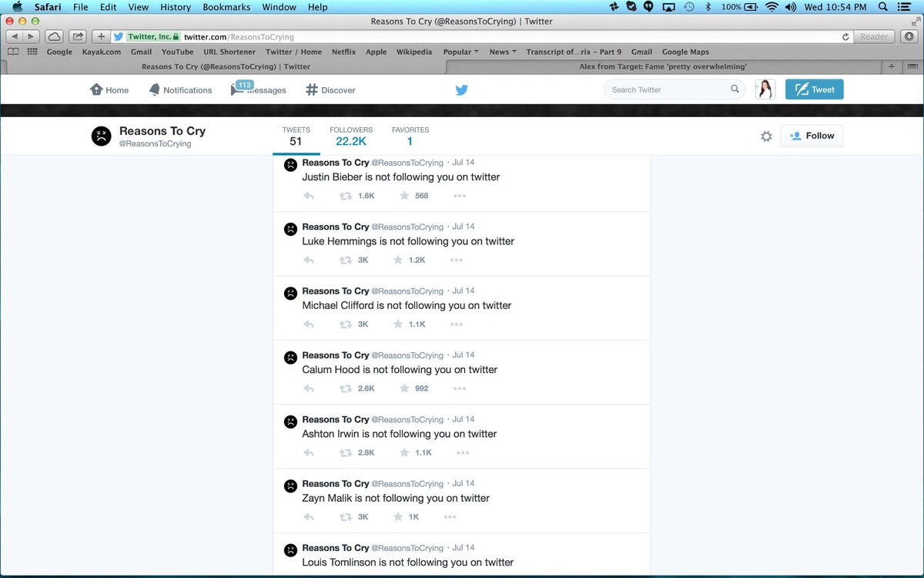Open more options on Calum Hood tweet
924x578 pixels.
pos(460,388)
